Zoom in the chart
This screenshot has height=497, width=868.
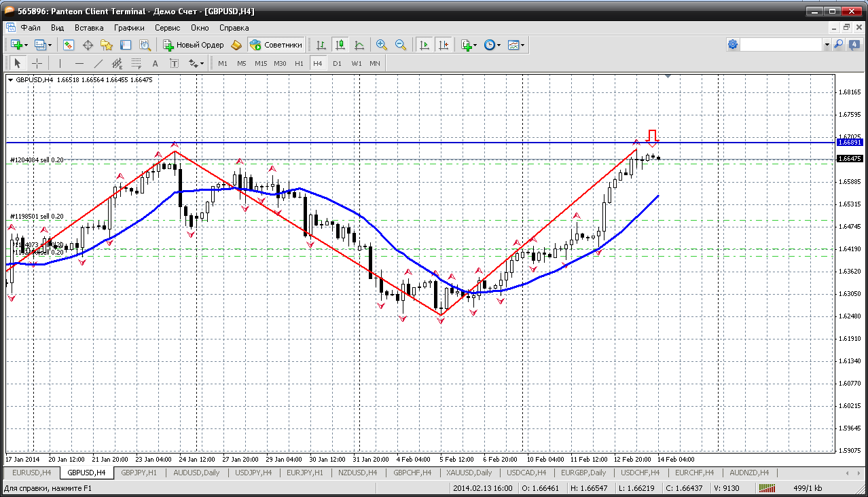coord(382,45)
